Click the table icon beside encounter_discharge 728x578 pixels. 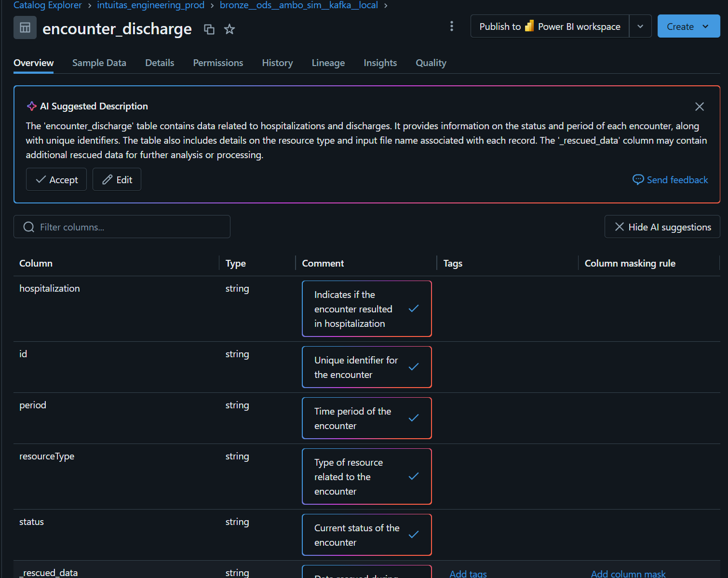point(25,27)
